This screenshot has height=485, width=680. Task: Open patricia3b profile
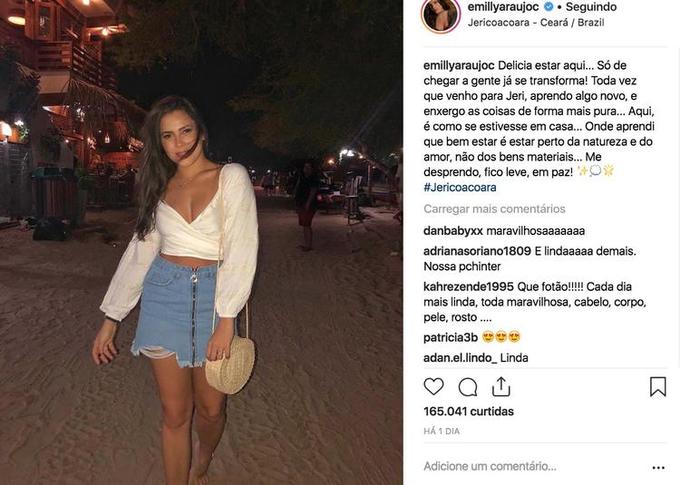(450, 338)
